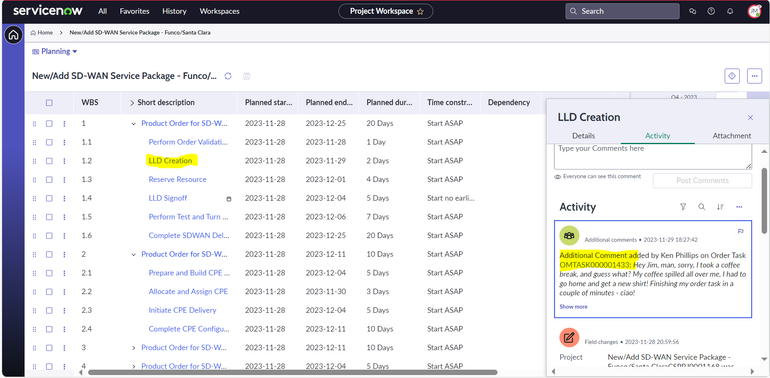The width and height of the screenshot is (770, 378).
Task: Open the History menu
Action: [x=174, y=11]
